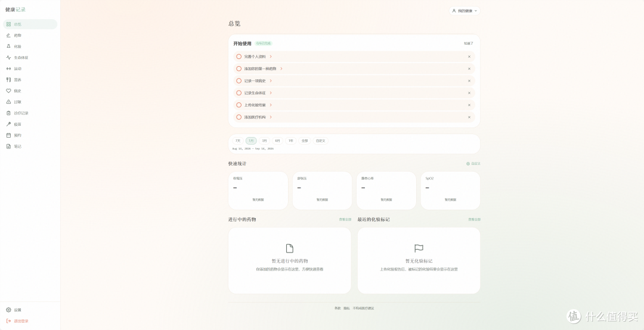Tick the circle for 记录一项病史

[239, 81]
